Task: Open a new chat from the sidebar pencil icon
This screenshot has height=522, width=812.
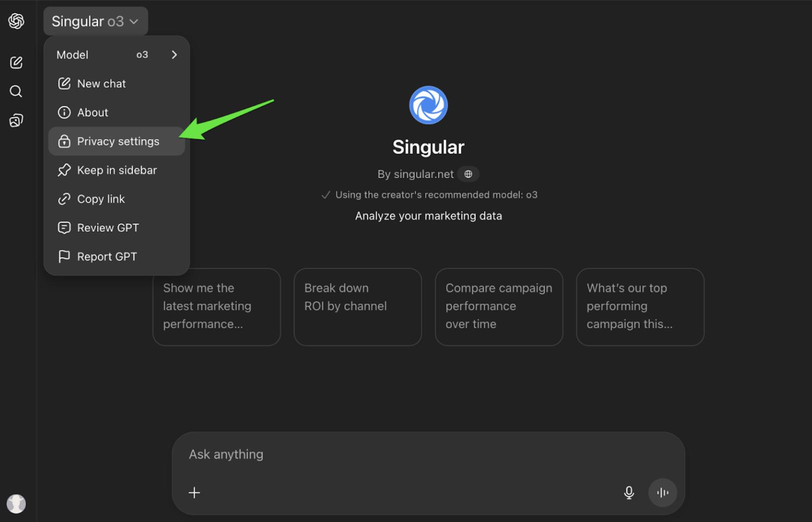Action: point(16,62)
